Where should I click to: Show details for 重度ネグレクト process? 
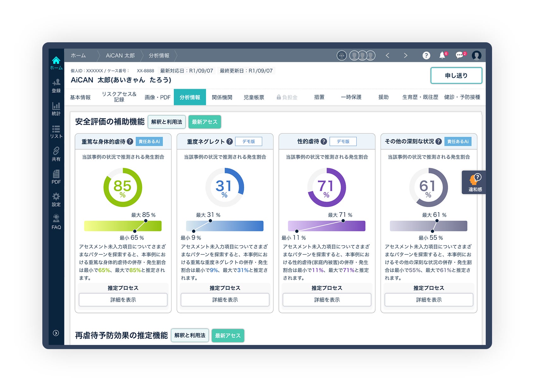point(225,300)
